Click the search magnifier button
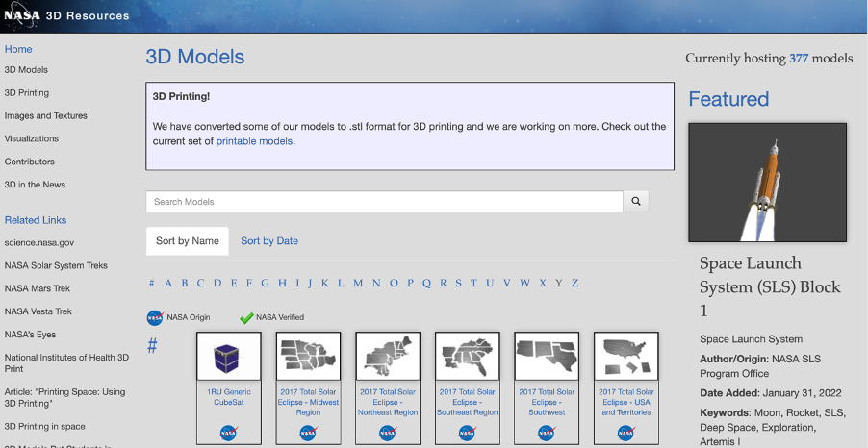Image resolution: width=868 pixels, height=448 pixels. (x=635, y=201)
